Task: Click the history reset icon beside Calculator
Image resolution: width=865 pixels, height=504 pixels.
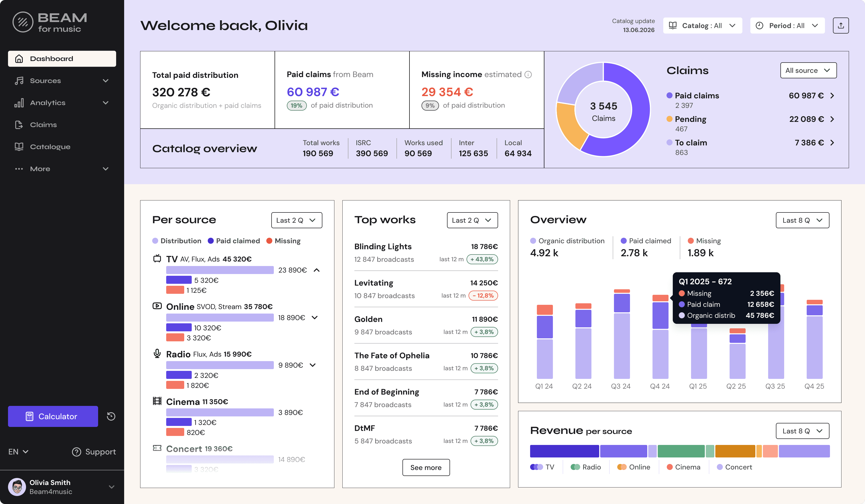Action: (x=111, y=416)
